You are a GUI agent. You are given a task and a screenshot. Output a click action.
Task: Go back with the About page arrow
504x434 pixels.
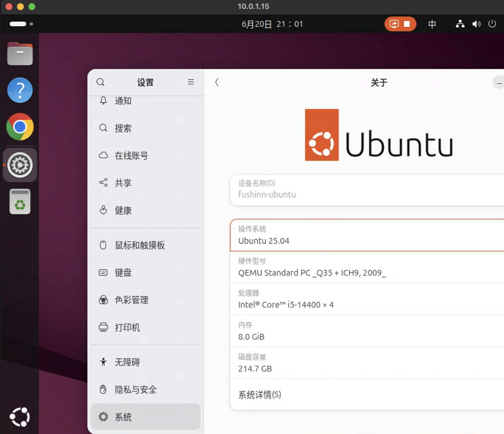tap(217, 82)
